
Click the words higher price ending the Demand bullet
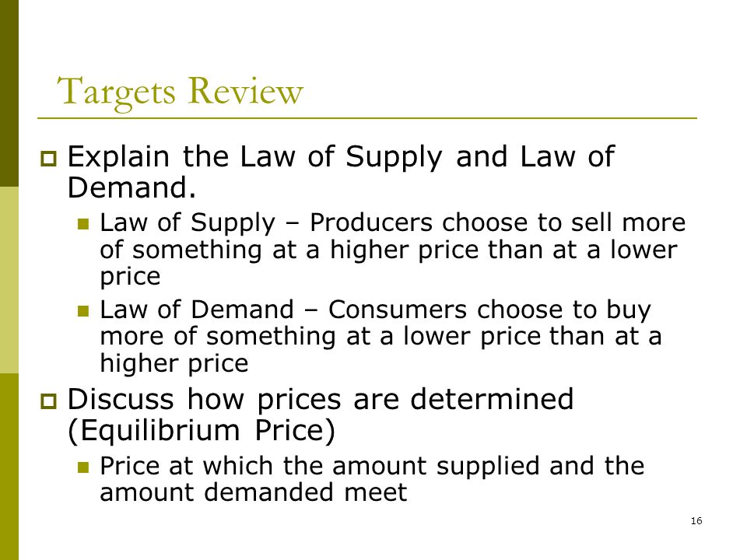coord(174,364)
